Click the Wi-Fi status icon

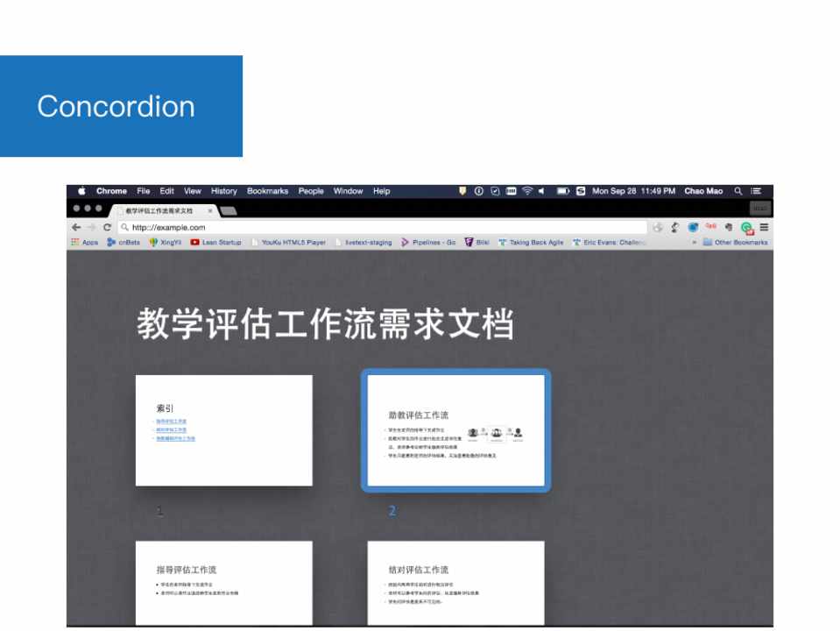(x=527, y=191)
